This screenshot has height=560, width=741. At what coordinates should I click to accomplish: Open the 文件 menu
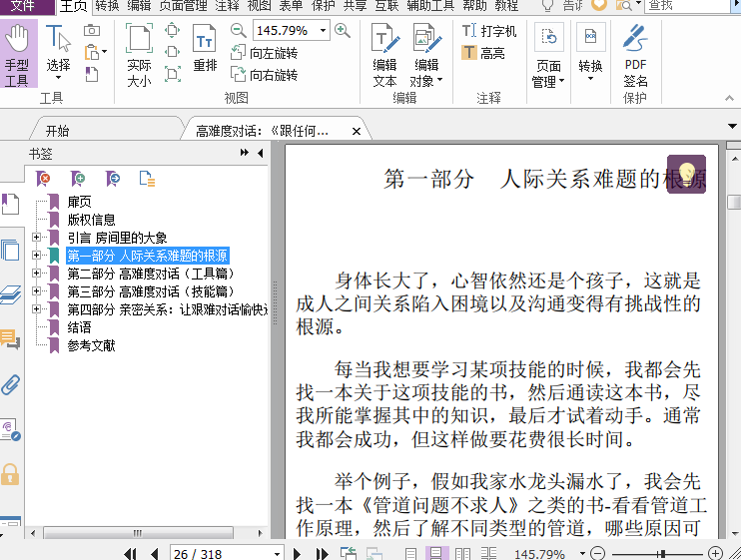[27, 6]
